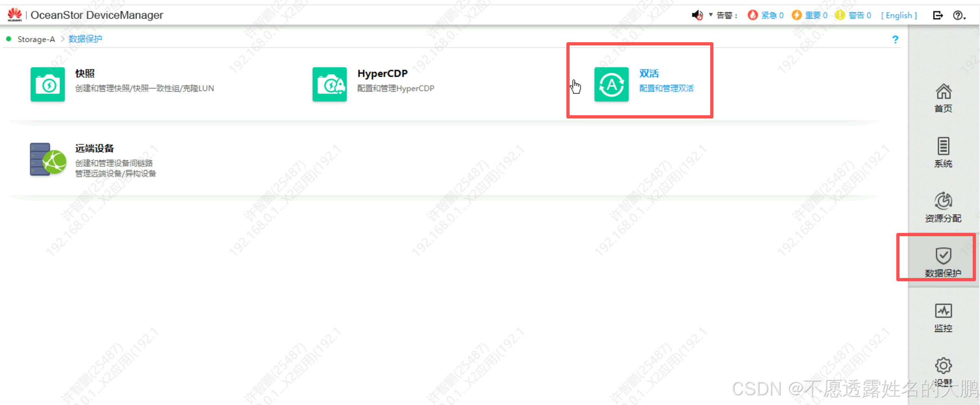Open System (系统) sidebar item
The height and width of the screenshot is (405, 980).
click(x=943, y=153)
